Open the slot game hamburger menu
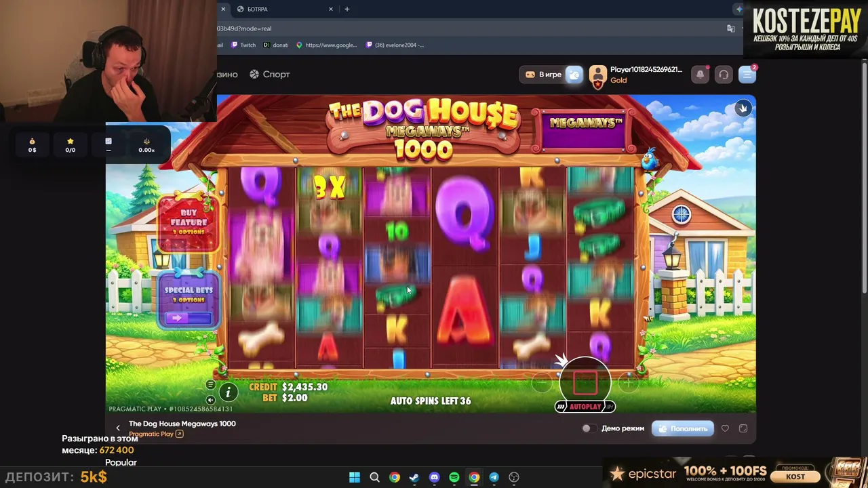The height and width of the screenshot is (488, 868). [210, 385]
